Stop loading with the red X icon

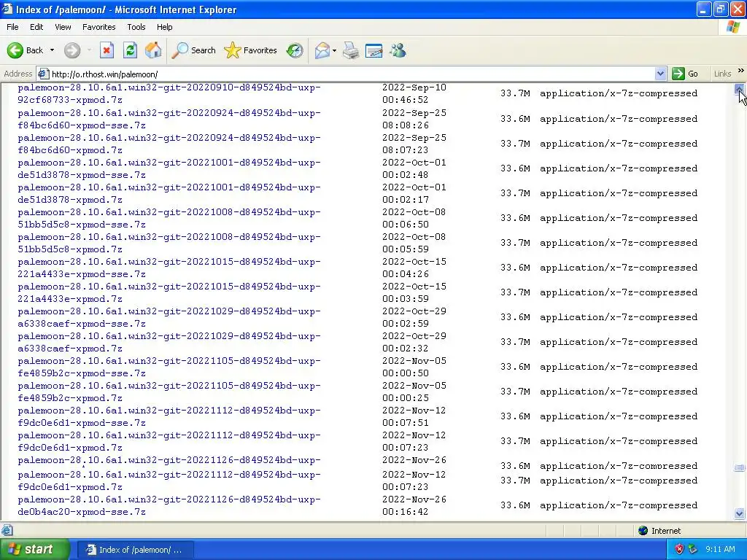107,50
